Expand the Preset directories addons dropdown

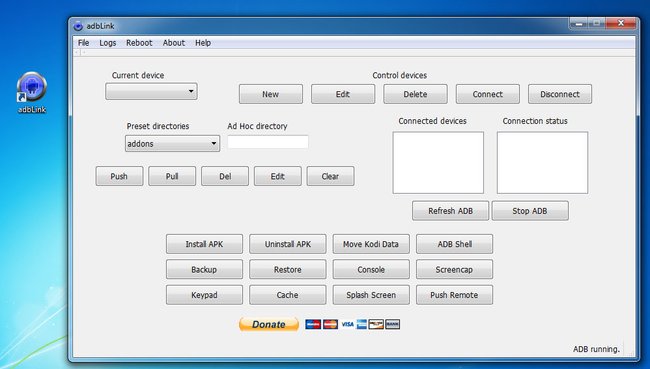click(x=172, y=143)
